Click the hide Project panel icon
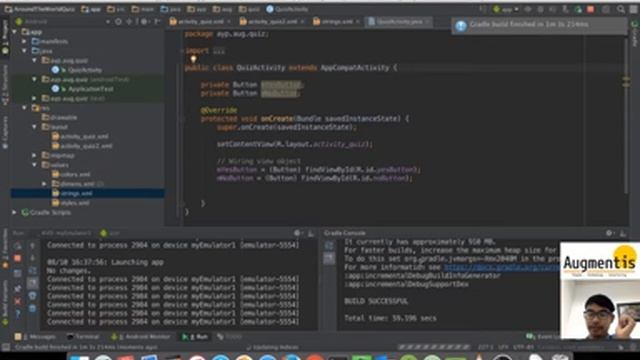Image resolution: width=640 pixels, height=360 pixels. tap(157, 21)
